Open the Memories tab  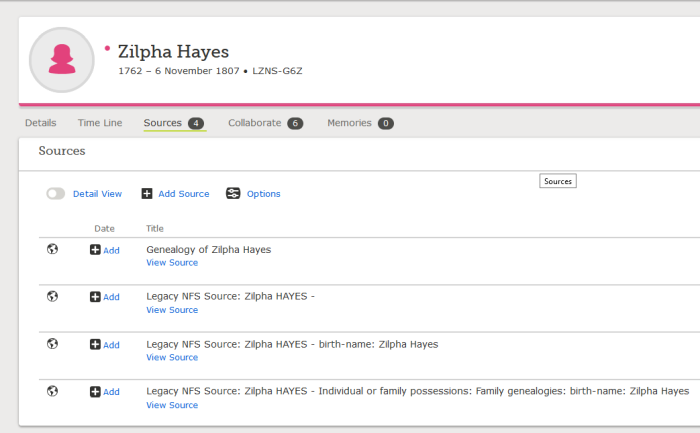pyautogui.click(x=349, y=123)
